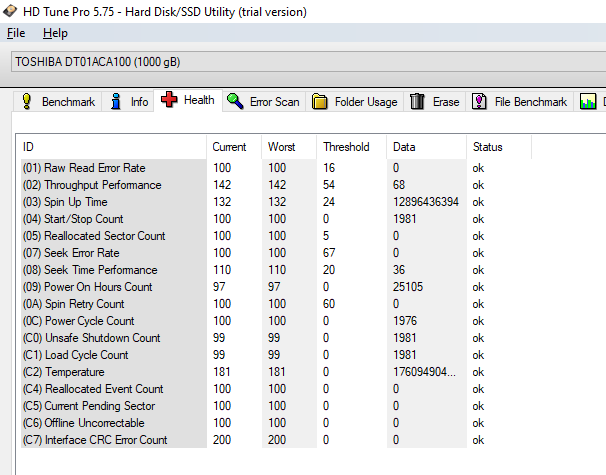Screen dimensions: 606x475
Task: Click the ok status of Interface CRC Error Count
Action: tap(478, 440)
